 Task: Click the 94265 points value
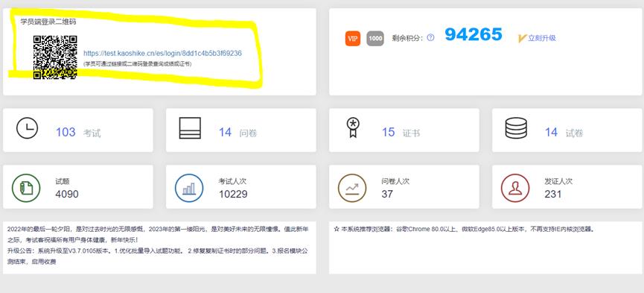click(474, 34)
